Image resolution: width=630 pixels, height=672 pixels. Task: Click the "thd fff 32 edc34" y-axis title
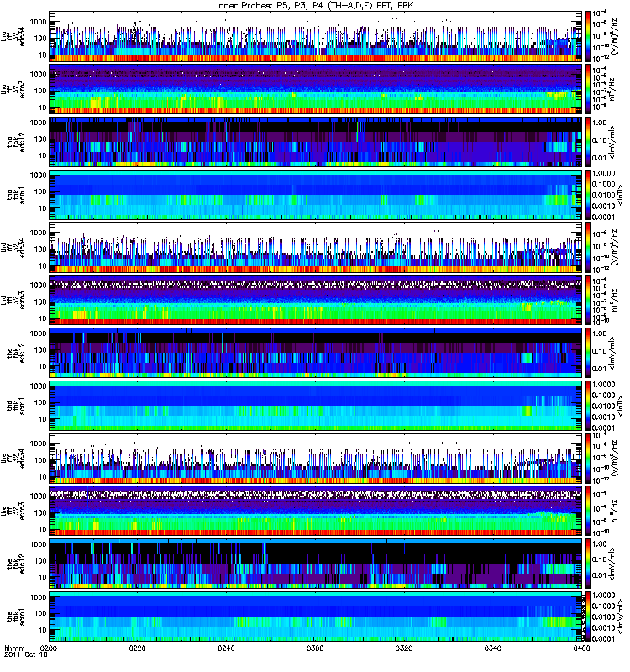click(13, 248)
